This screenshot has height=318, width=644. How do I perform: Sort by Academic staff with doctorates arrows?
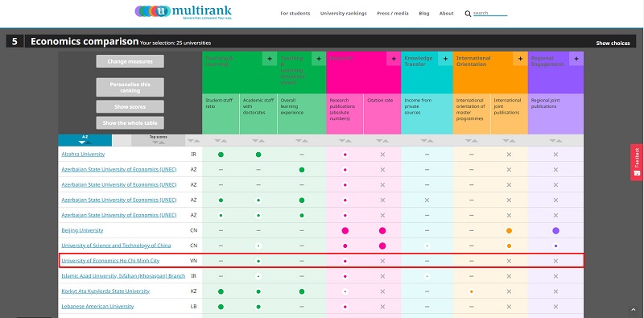coord(258,141)
